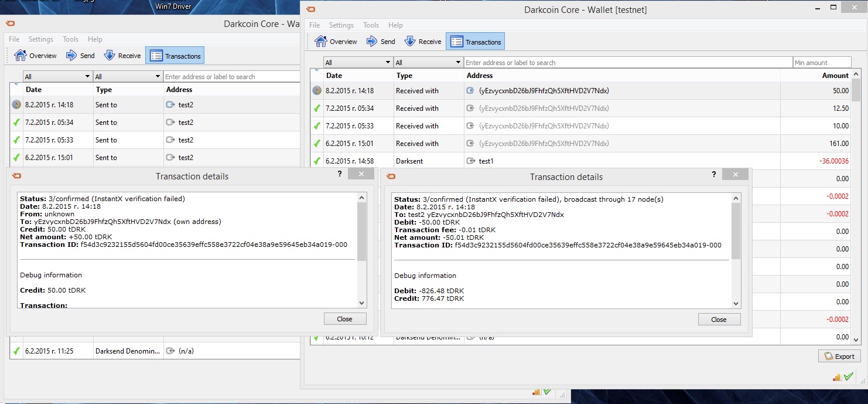Open Receive in the right wallet window
The height and width of the screenshot is (404, 868).
coord(422,42)
